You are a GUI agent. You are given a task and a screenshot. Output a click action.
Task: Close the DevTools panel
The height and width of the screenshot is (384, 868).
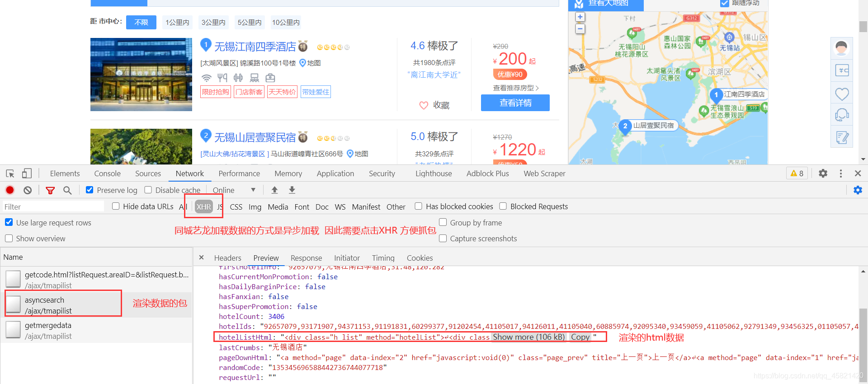(858, 173)
